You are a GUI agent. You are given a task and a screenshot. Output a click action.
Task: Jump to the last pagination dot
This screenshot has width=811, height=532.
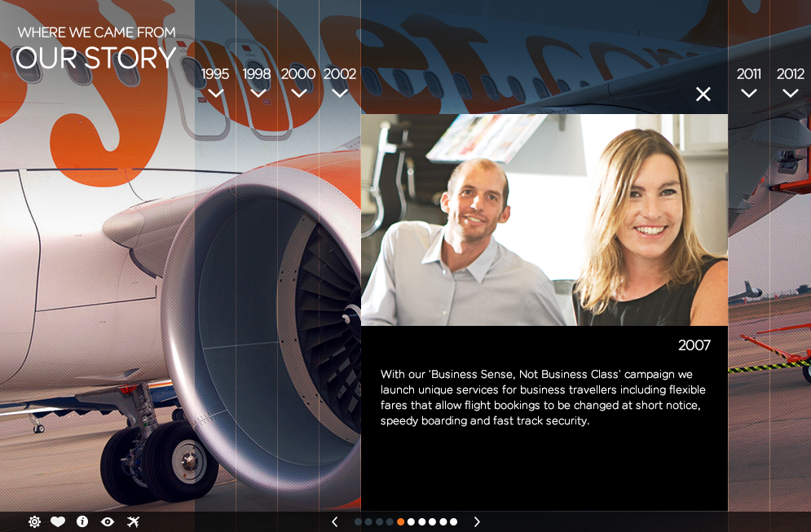pos(454,522)
